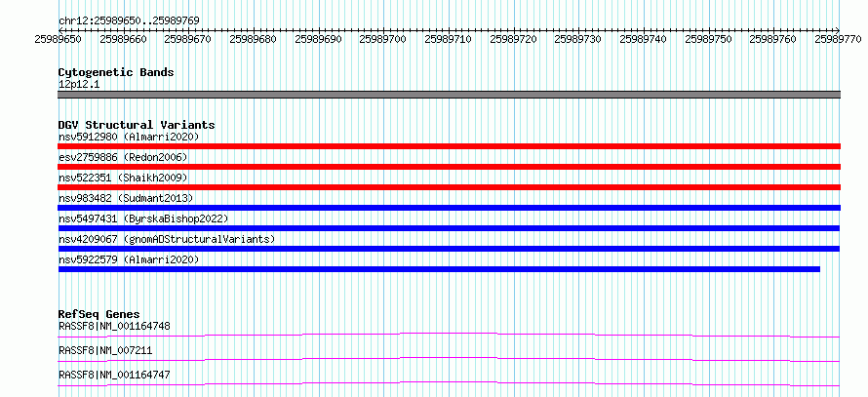Click ruler position 25989720
This screenshot has width=868, height=397.
(x=514, y=39)
